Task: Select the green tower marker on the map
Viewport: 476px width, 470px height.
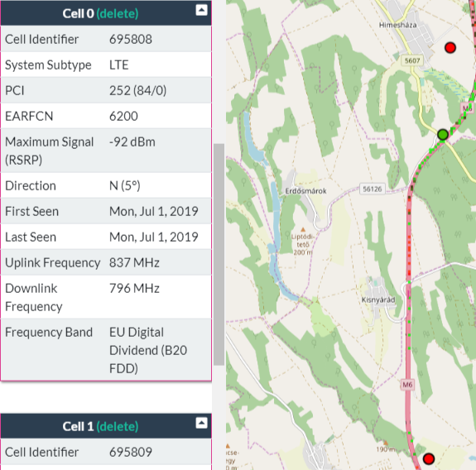Action: coord(443,134)
